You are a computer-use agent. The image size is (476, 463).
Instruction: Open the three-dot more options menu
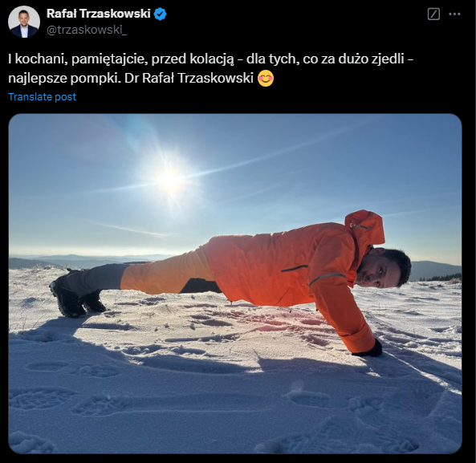(454, 14)
